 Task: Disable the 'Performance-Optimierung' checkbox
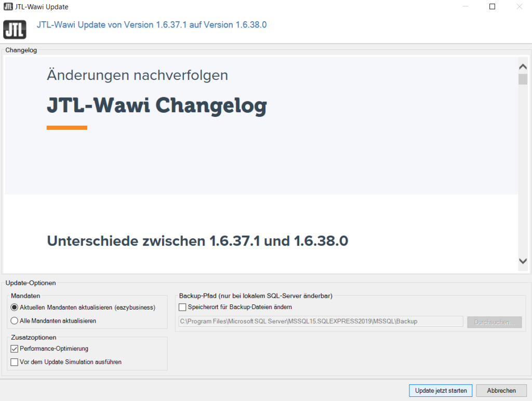[x=15, y=349]
